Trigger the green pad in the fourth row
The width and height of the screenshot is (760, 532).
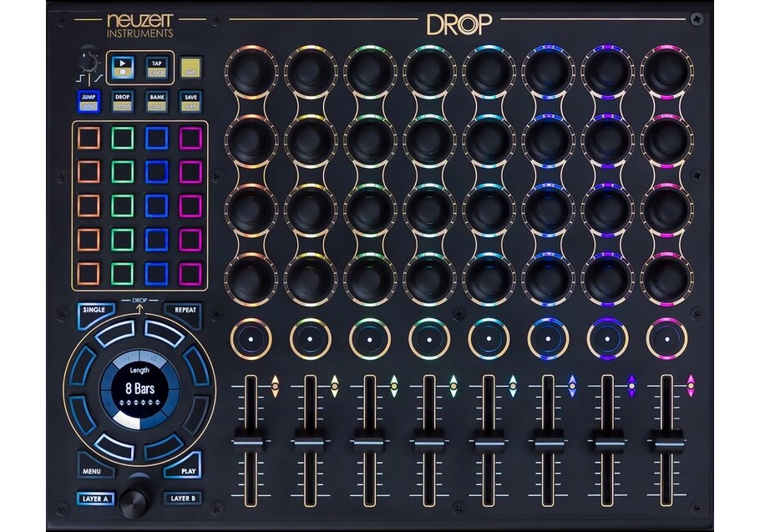[123, 240]
